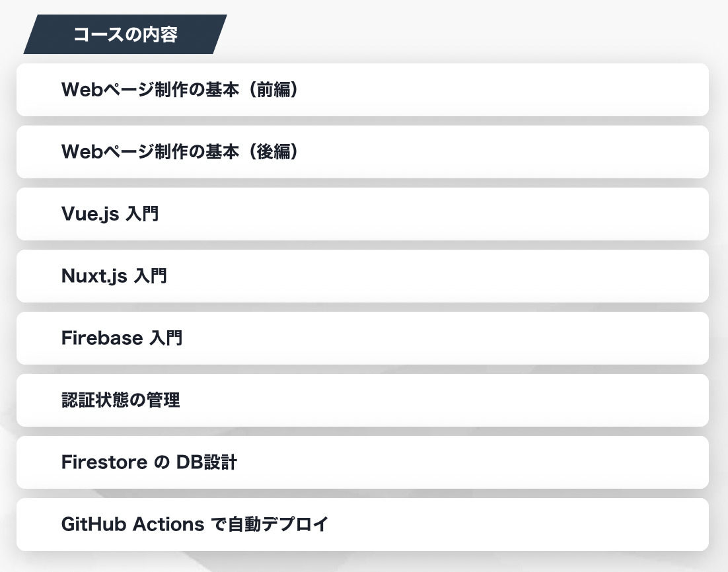Click the （後編） label in the second card

pyautogui.click(x=273, y=152)
